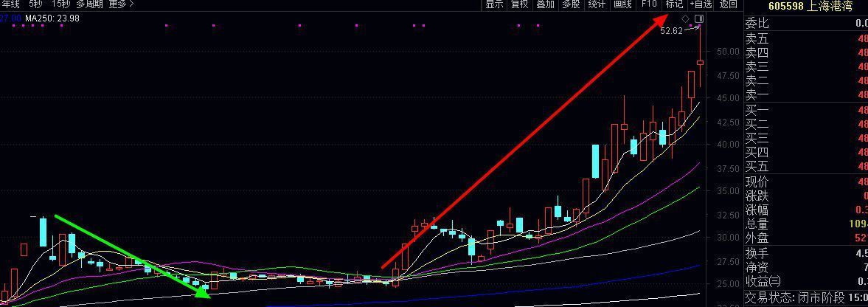Click the 显示 display toolbar button

[494, 4]
